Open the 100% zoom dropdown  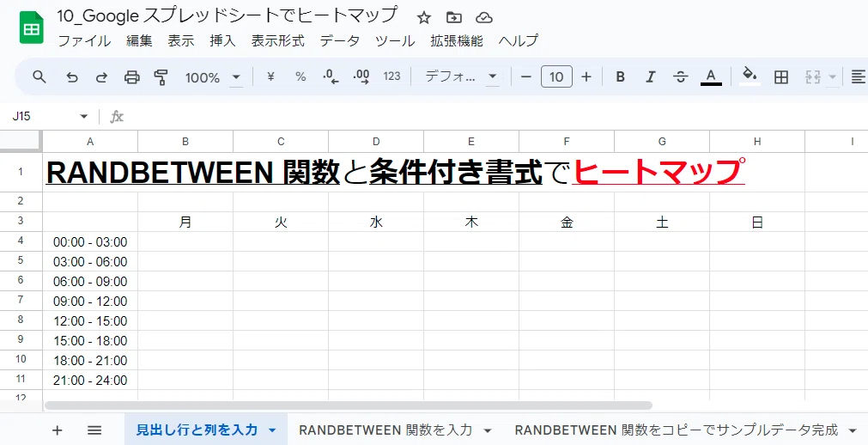[213, 77]
